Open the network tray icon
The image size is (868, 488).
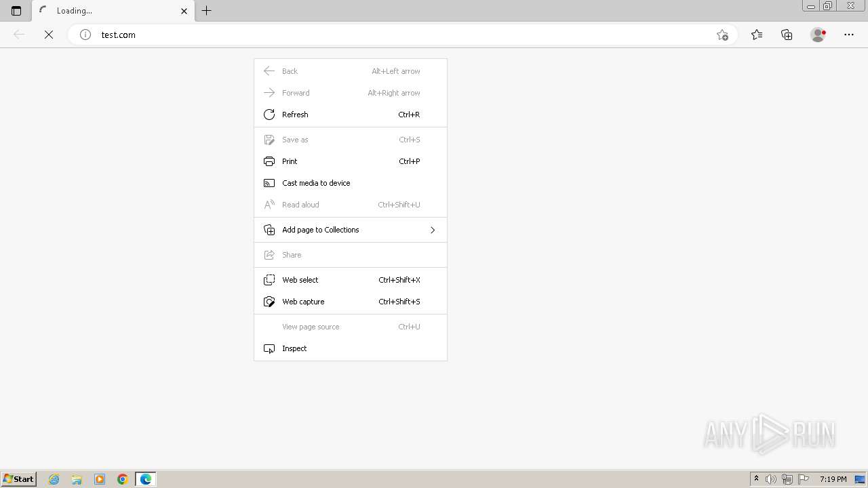[x=787, y=479]
